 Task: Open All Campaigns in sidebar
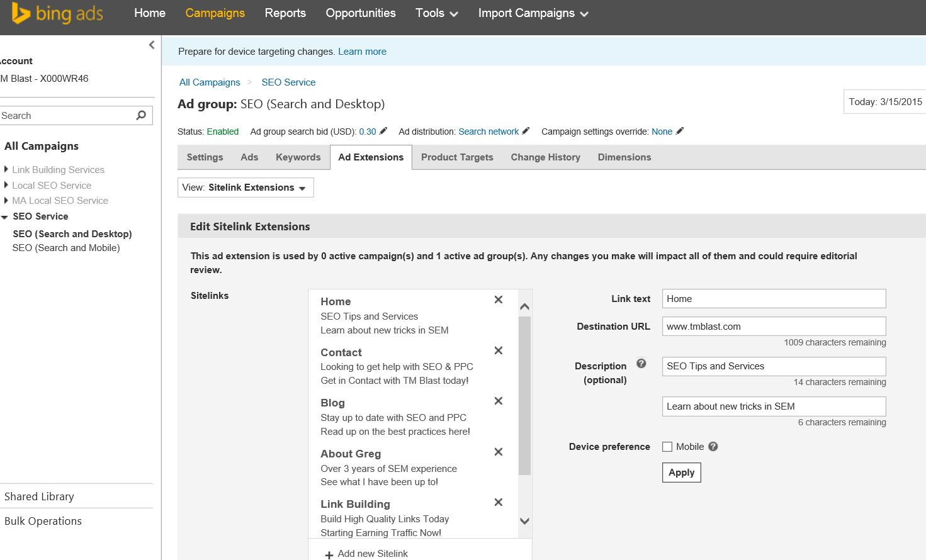(x=42, y=146)
